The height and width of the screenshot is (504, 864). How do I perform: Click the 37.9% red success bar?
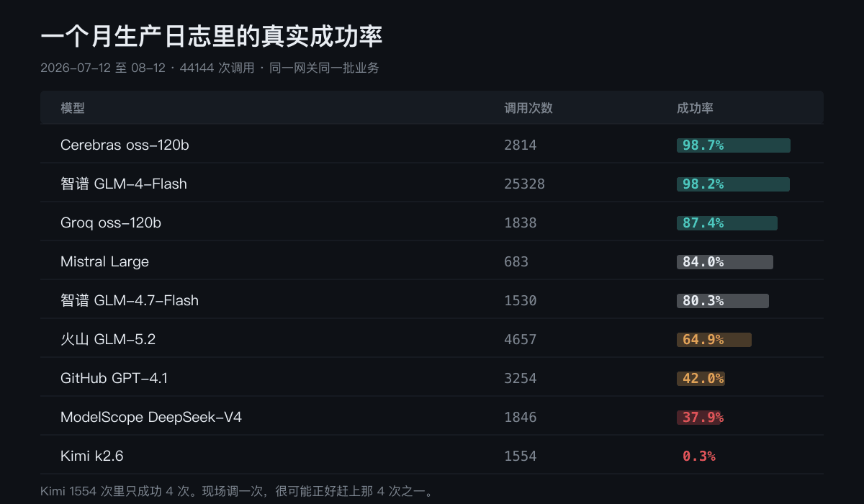click(x=698, y=418)
